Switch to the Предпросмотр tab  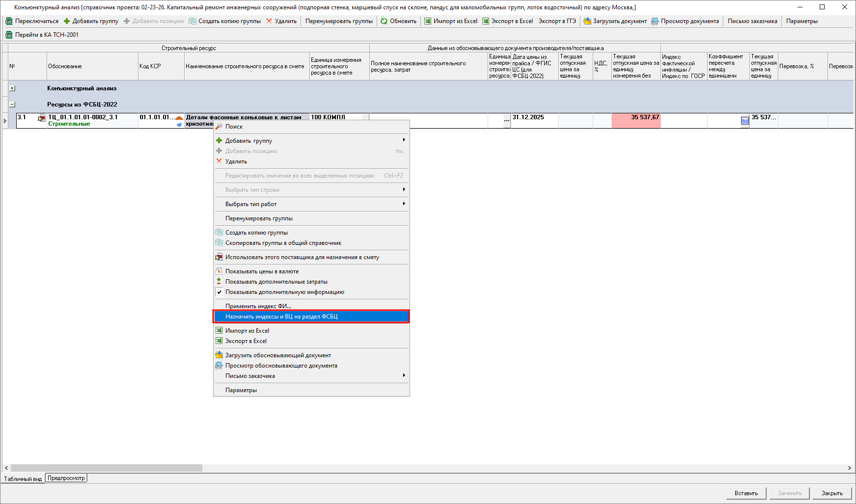point(66,478)
